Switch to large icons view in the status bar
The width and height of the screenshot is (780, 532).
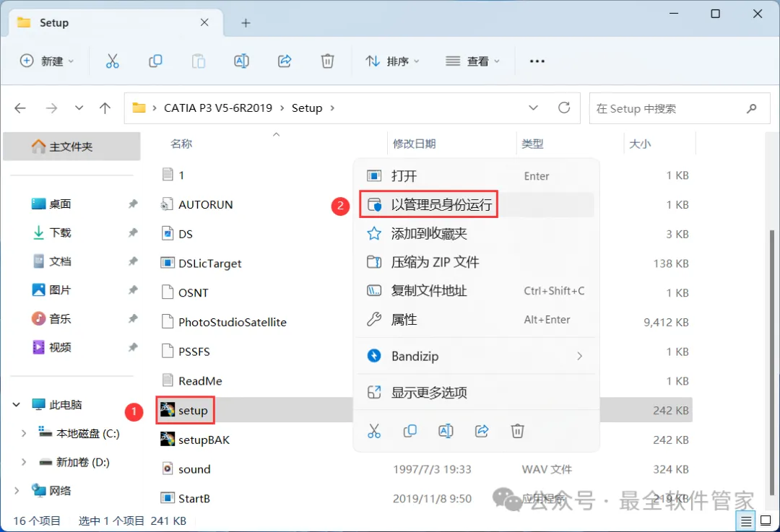766,521
